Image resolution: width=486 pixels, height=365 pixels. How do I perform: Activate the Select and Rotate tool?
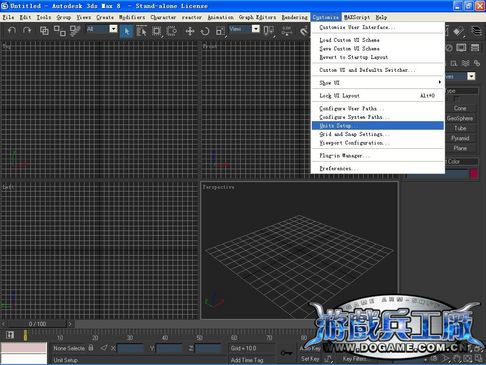pyautogui.click(x=205, y=31)
